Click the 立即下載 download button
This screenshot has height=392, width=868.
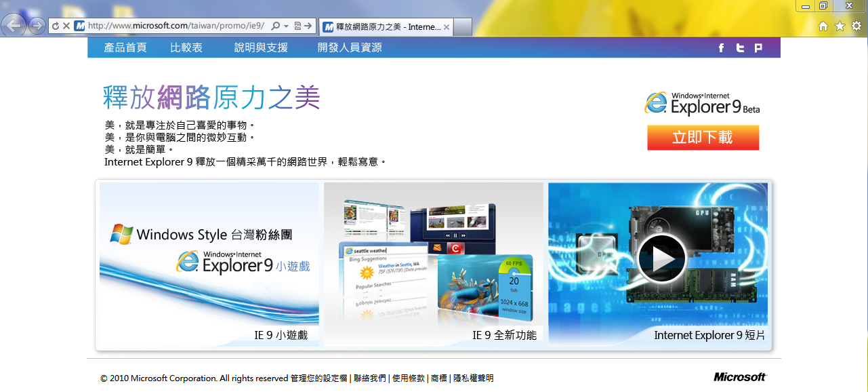(x=703, y=138)
